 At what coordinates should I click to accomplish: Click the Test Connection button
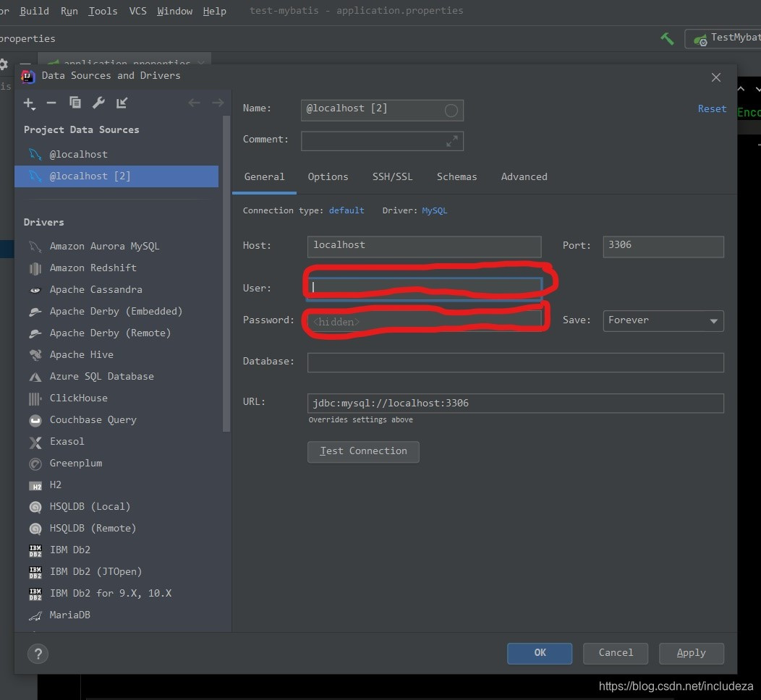(x=363, y=452)
